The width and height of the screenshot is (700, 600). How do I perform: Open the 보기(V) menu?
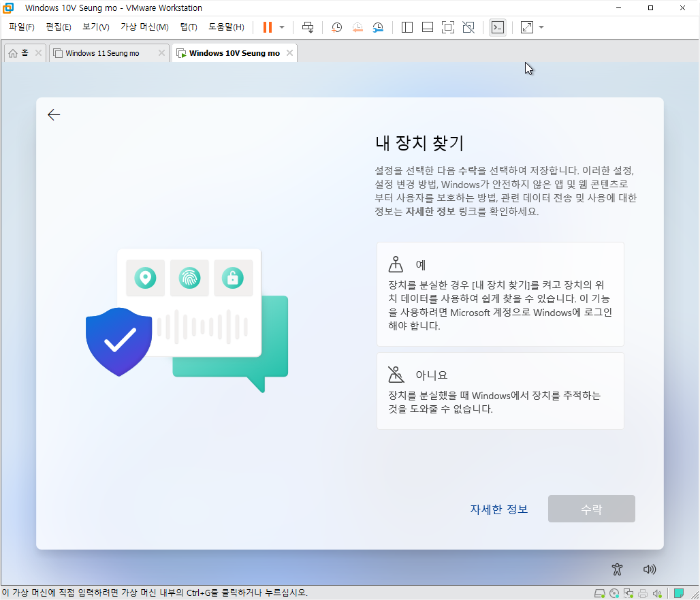(x=96, y=27)
